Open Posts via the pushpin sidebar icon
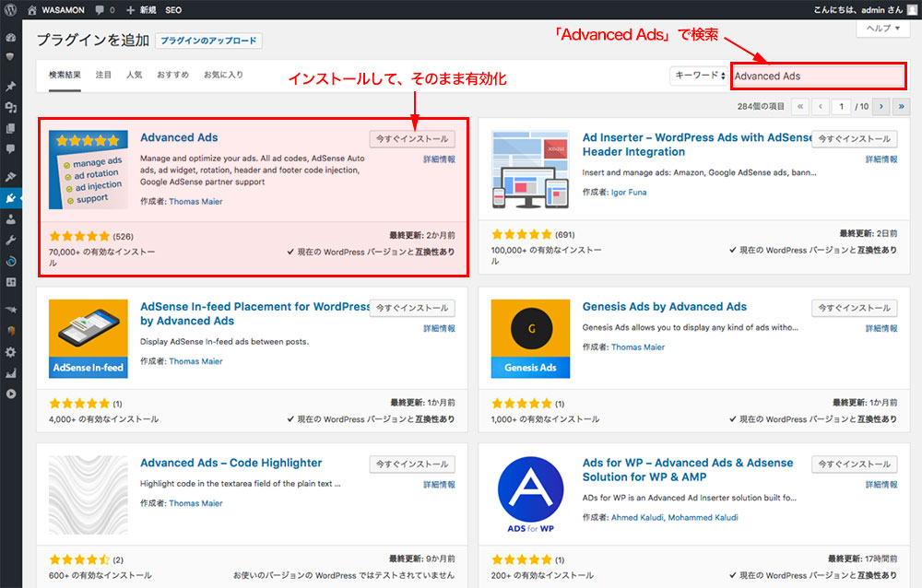The image size is (922, 588). (10, 87)
